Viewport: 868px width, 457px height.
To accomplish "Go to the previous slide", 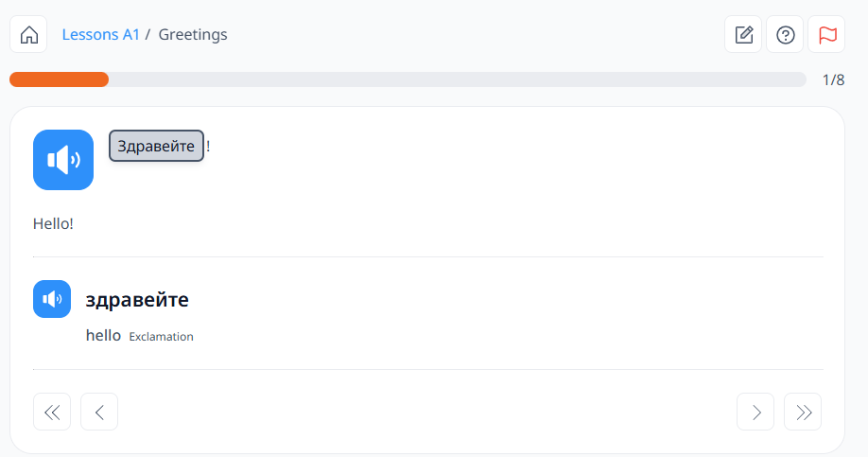I will 99,412.
